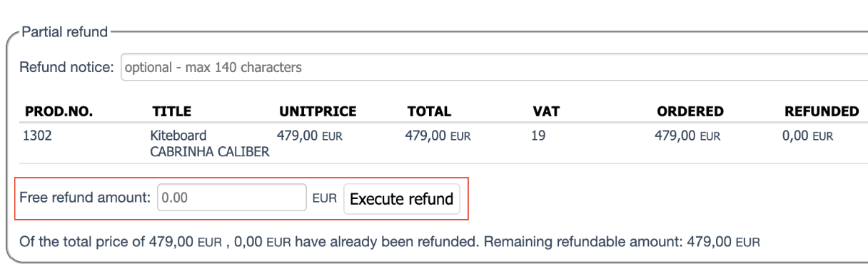The width and height of the screenshot is (868, 274).
Task: Click the UNITPRICE column header
Action: [x=318, y=111]
